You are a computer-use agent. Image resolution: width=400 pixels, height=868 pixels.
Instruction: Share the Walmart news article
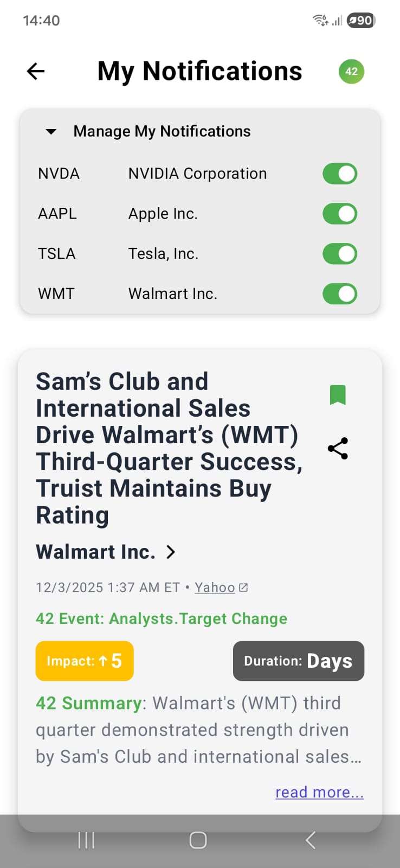pyautogui.click(x=338, y=449)
